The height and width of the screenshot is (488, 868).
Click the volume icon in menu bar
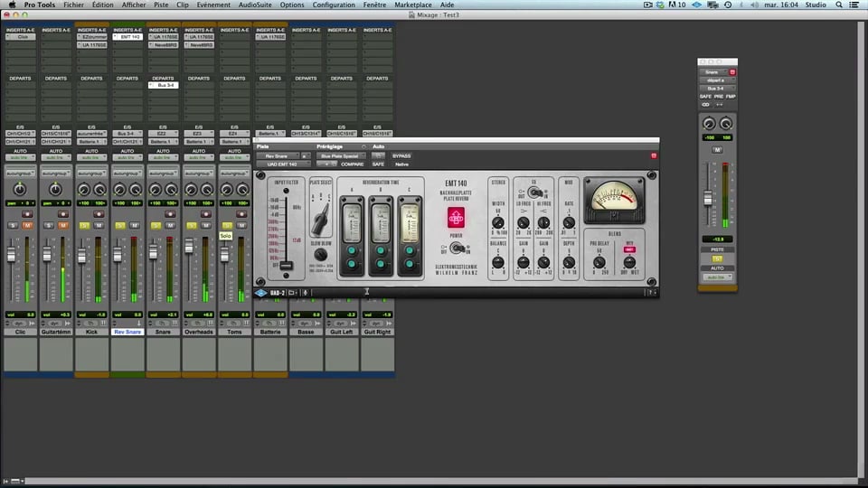[x=754, y=5]
